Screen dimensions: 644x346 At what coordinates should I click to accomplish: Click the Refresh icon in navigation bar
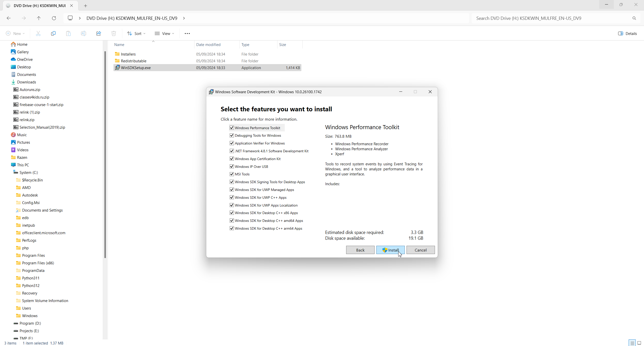[54, 18]
